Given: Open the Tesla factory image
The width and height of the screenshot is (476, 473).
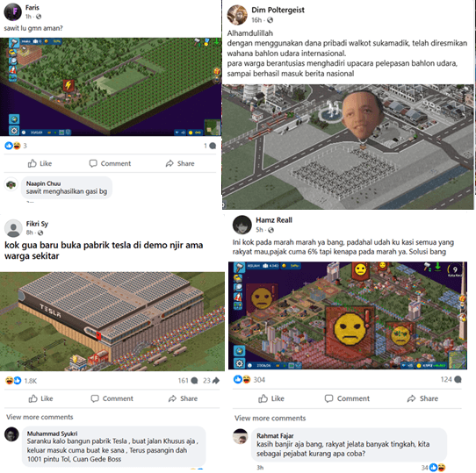Looking at the screenshot, I should pos(112,321).
